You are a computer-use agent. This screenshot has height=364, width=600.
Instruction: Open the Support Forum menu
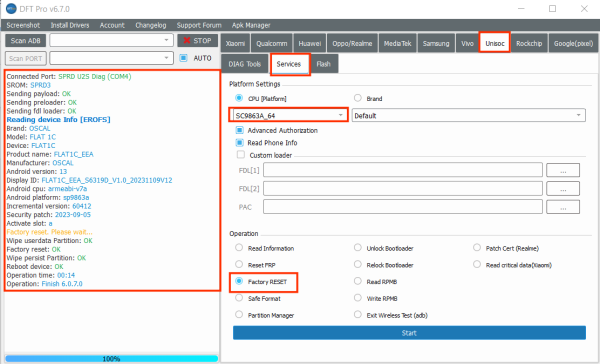point(199,25)
